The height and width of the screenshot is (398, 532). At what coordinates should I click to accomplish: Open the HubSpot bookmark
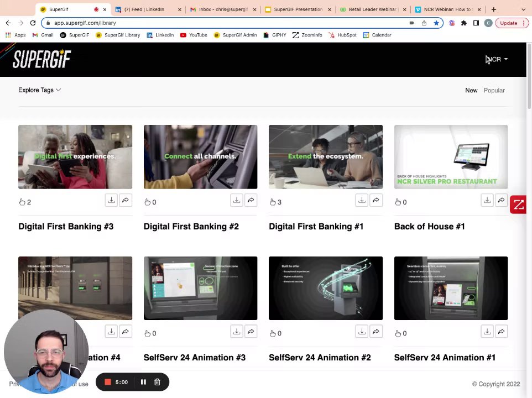click(342, 35)
